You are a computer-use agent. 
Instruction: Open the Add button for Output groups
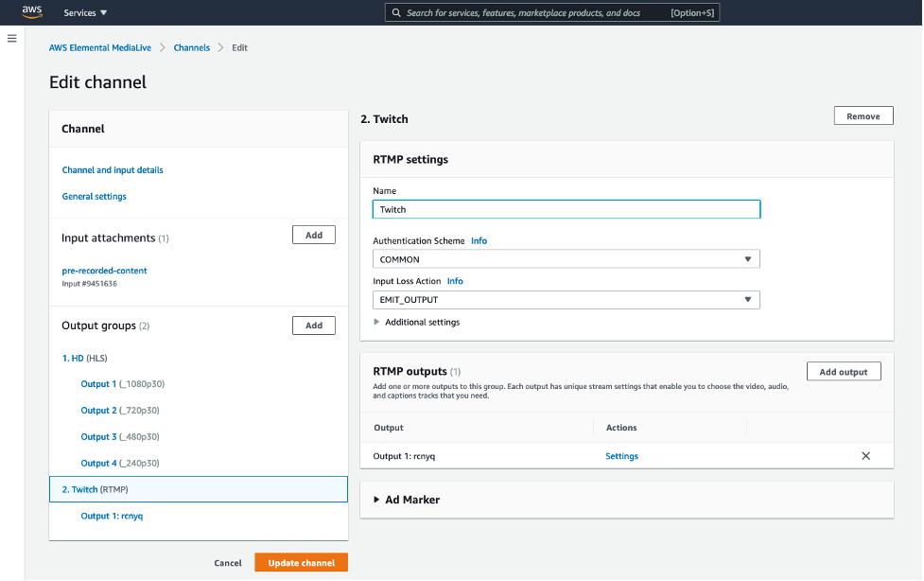[313, 325]
